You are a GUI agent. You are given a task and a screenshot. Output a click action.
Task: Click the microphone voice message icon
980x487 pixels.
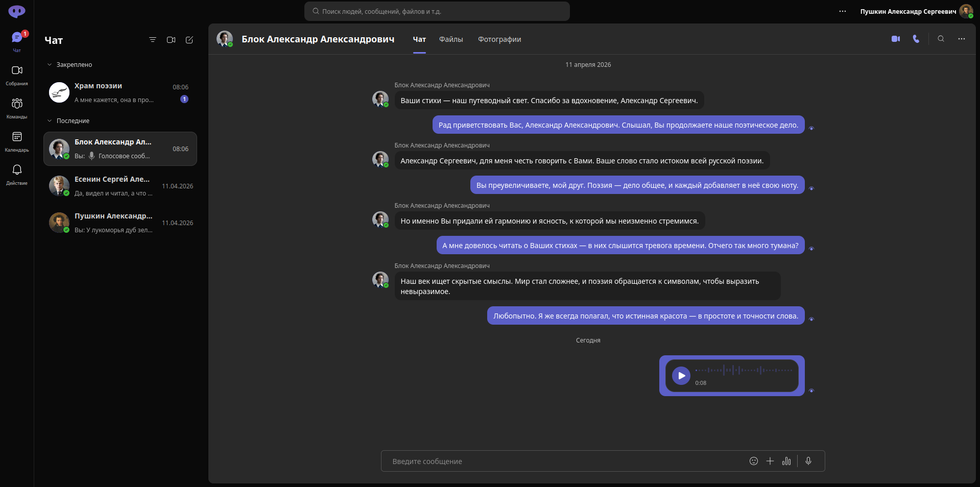(x=808, y=461)
